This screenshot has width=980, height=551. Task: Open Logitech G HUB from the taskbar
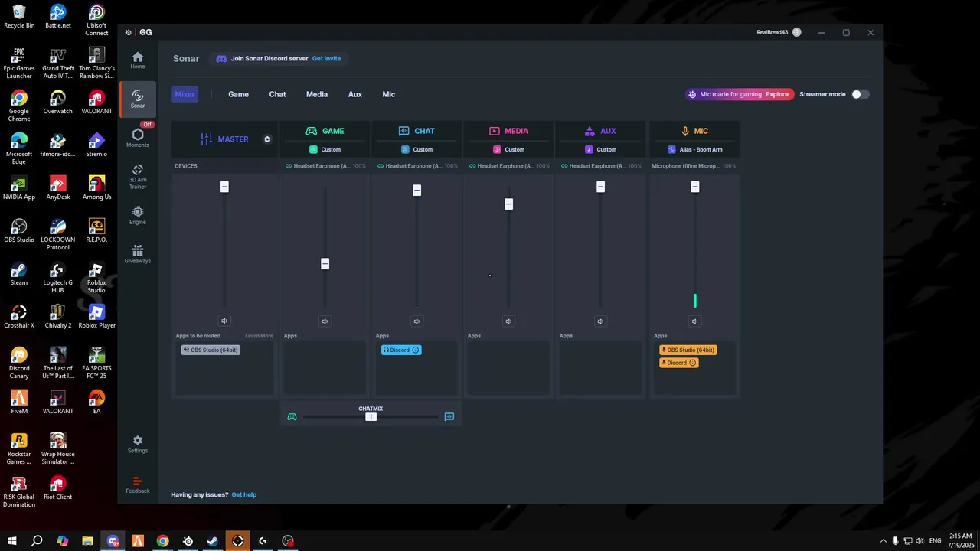point(263,541)
